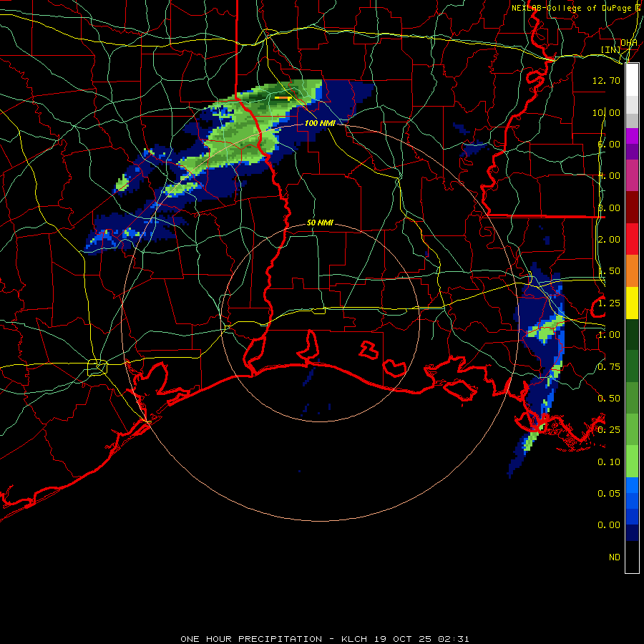Click the magenta-purple swatch at legend top

(632, 137)
